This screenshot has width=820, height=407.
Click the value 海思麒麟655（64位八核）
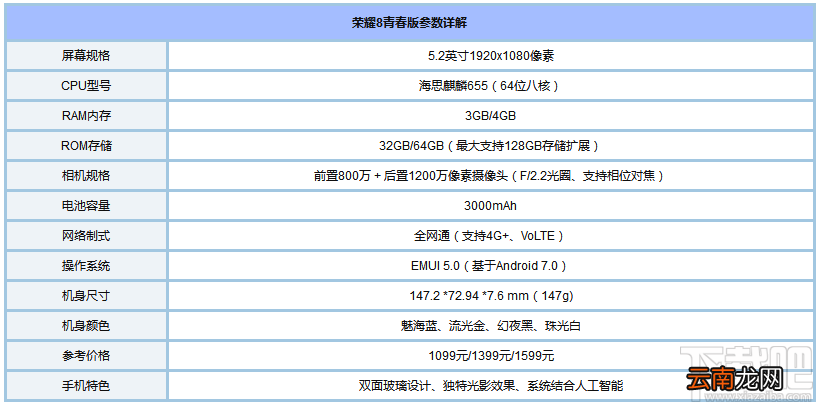491,86
